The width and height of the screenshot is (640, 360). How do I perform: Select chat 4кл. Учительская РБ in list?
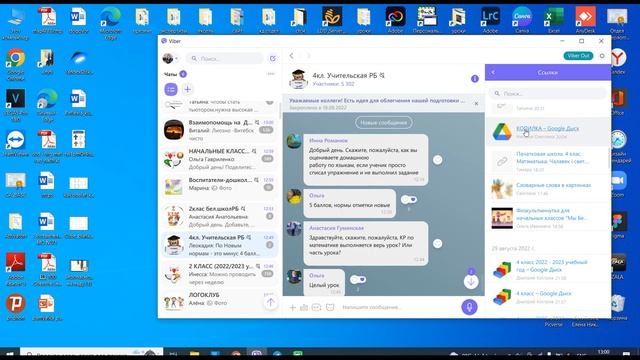pos(219,245)
